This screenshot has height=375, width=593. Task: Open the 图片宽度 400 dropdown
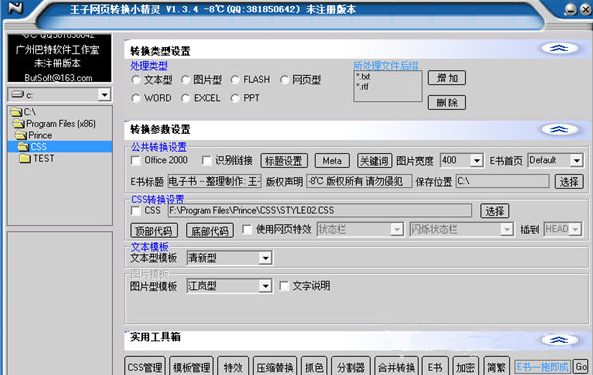click(x=477, y=161)
